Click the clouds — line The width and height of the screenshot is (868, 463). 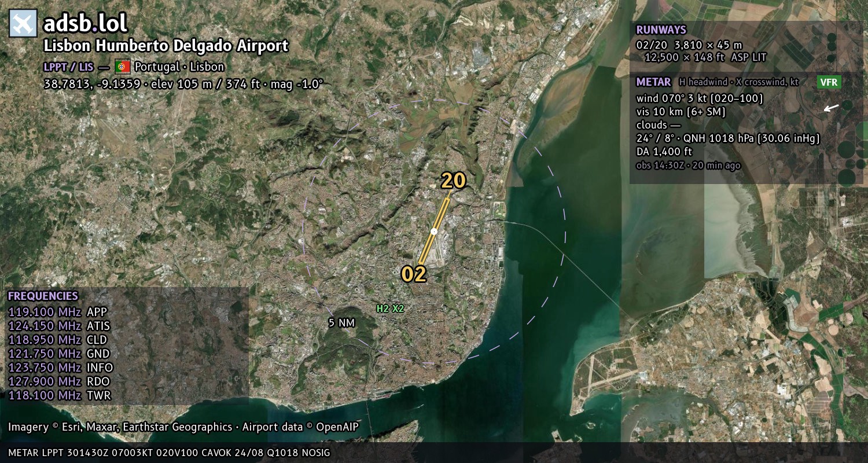659,125
